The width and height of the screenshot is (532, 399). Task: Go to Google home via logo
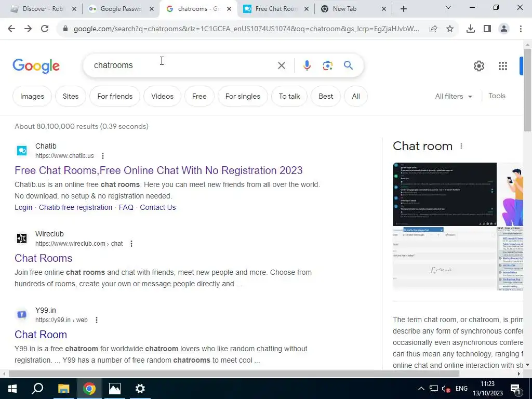(36, 66)
